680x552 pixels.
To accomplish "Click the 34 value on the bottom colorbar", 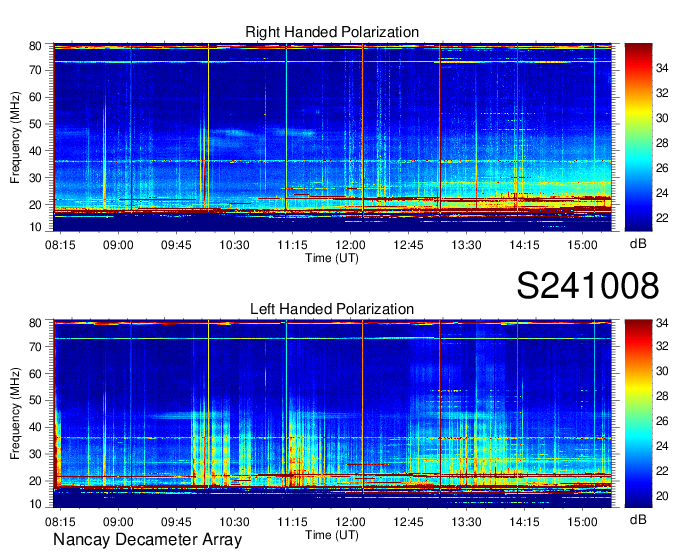I will pos(662,323).
